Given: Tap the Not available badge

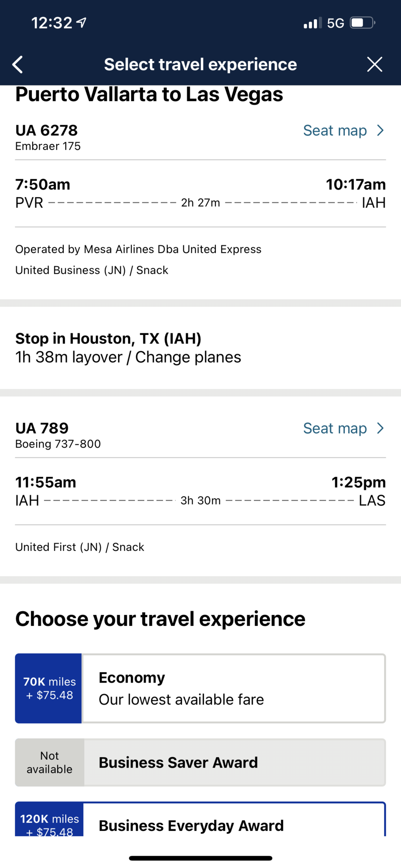Looking at the screenshot, I should [50, 762].
